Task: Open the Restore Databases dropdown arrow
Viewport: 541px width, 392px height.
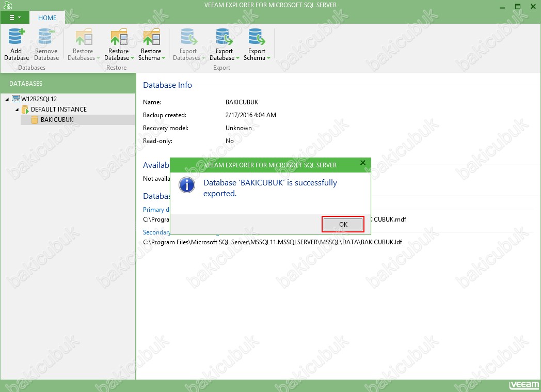Action: click(x=98, y=58)
